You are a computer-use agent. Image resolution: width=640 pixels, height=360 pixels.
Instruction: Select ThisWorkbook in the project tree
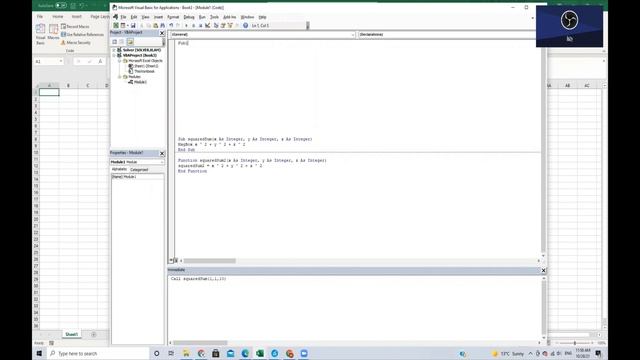pos(144,71)
